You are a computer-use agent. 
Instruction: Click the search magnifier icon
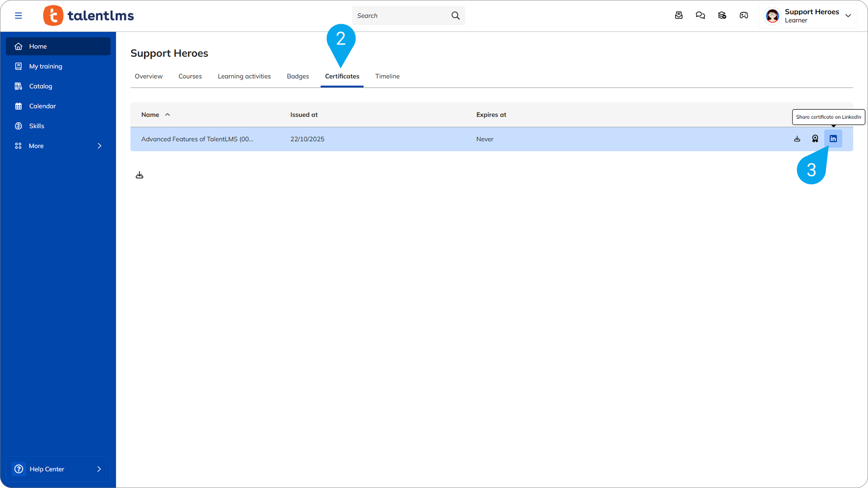tap(455, 15)
